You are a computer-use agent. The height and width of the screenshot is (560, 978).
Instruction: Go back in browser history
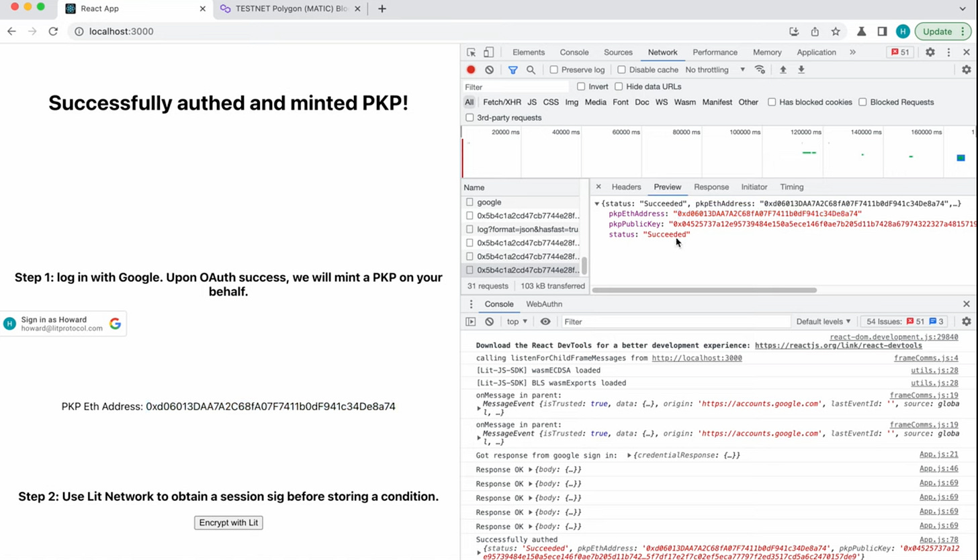[x=11, y=32]
